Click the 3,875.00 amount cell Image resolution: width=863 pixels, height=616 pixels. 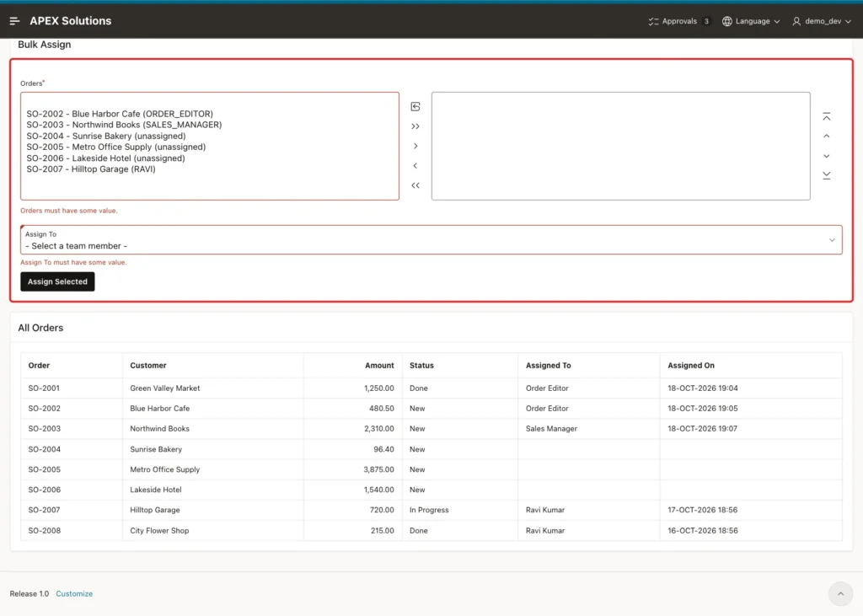378,469
